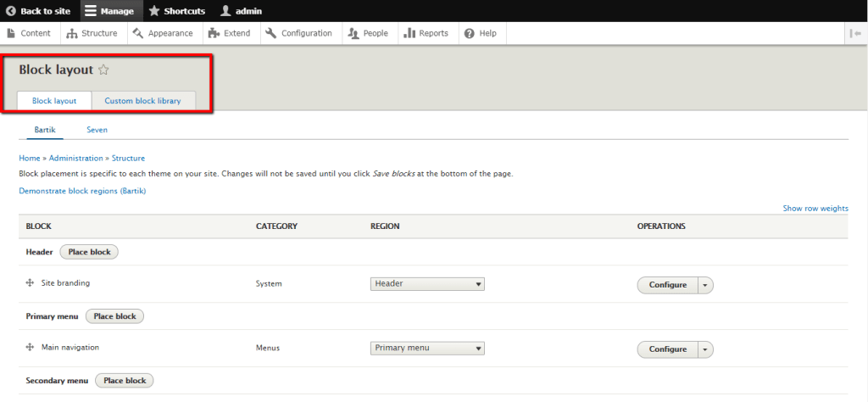Click the BLOCK column header
Viewport: 868px width, 402px height.
[39, 226]
